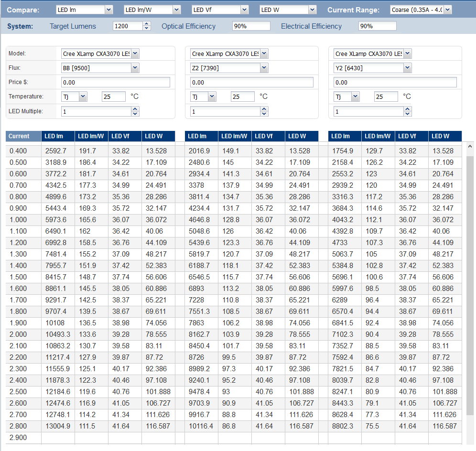
Task: Open first LED Model dropdown
Action: pyautogui.click(x=135, y=54)
